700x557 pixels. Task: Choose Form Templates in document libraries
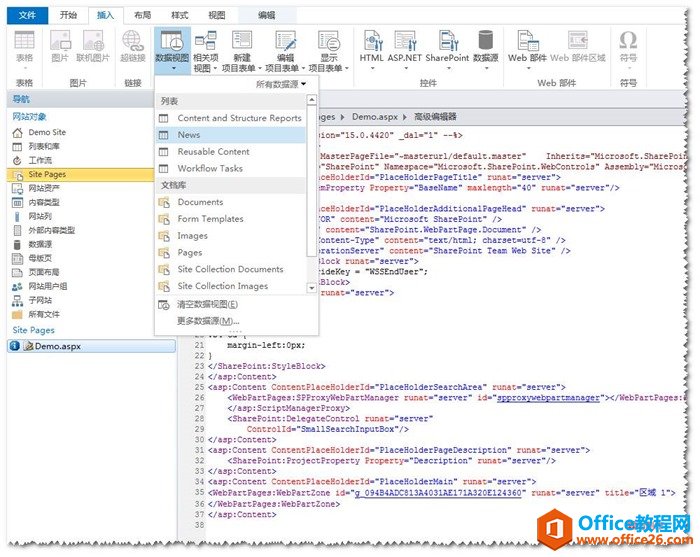[210, 219]
